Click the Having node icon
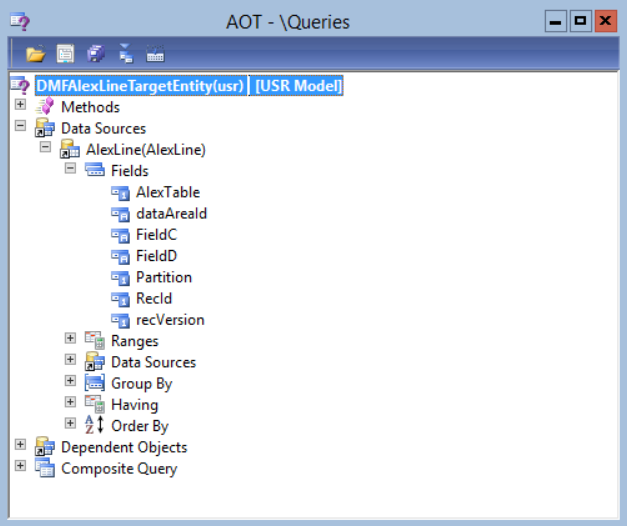Image resolution: width=627 pixels, height=526 pixels. click(95, 404)
